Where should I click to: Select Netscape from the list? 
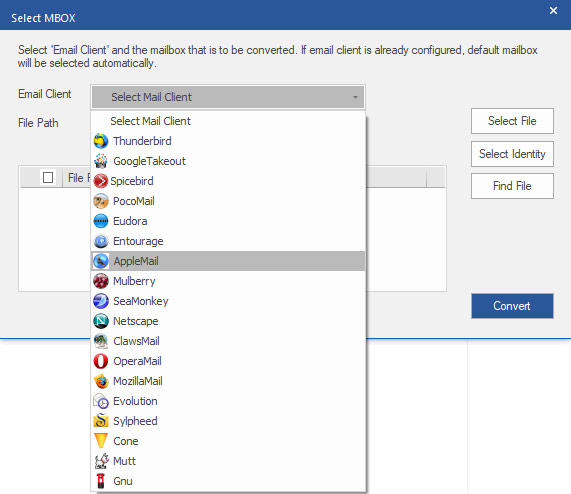point(228,321)
